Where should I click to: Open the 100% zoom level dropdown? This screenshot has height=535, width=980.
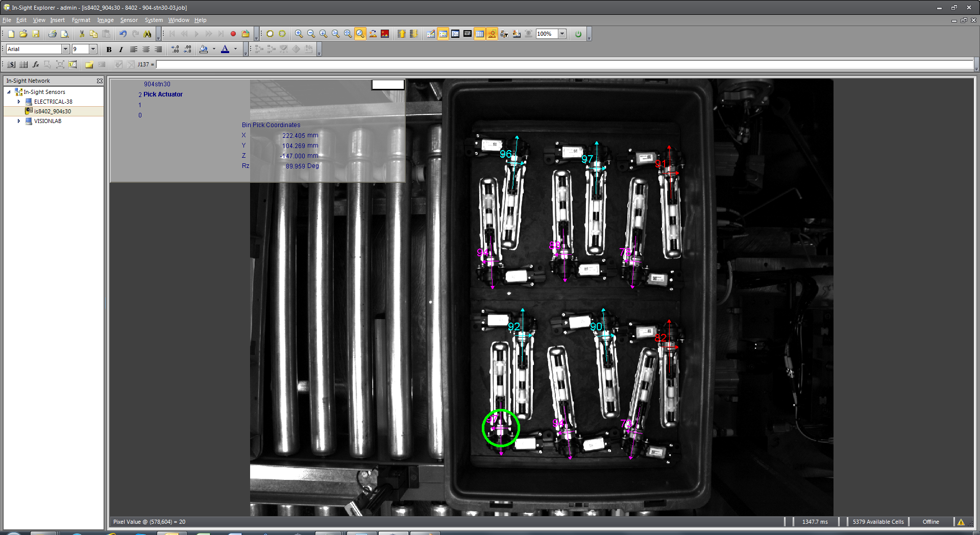[x=561, y=34]
